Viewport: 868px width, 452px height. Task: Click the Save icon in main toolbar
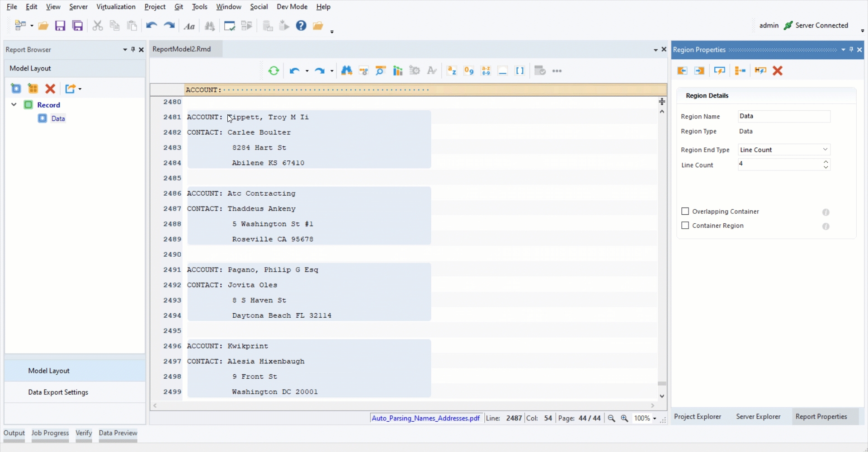(60, 26)
